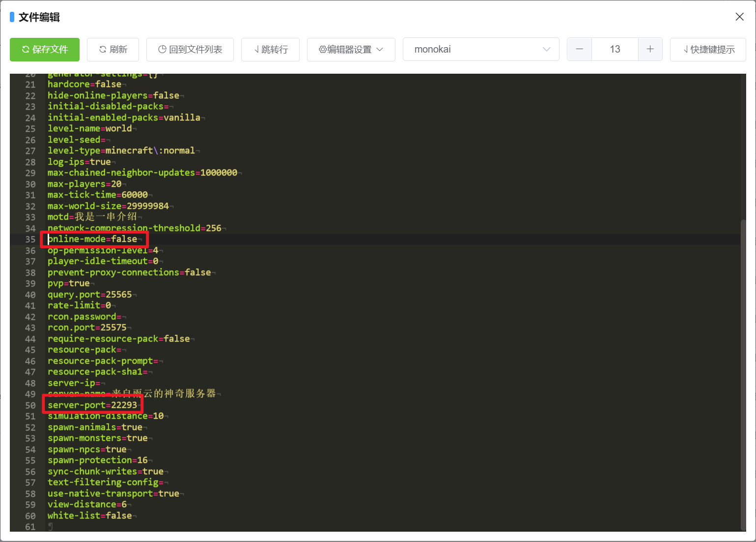Click line online-mode=false

click(92, 239)
